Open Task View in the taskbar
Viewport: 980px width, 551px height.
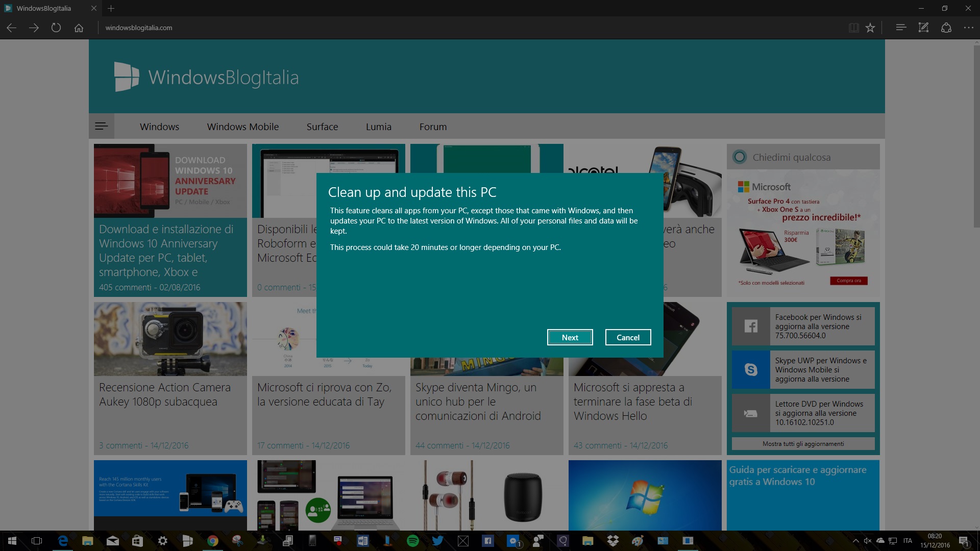click(37, 541)
